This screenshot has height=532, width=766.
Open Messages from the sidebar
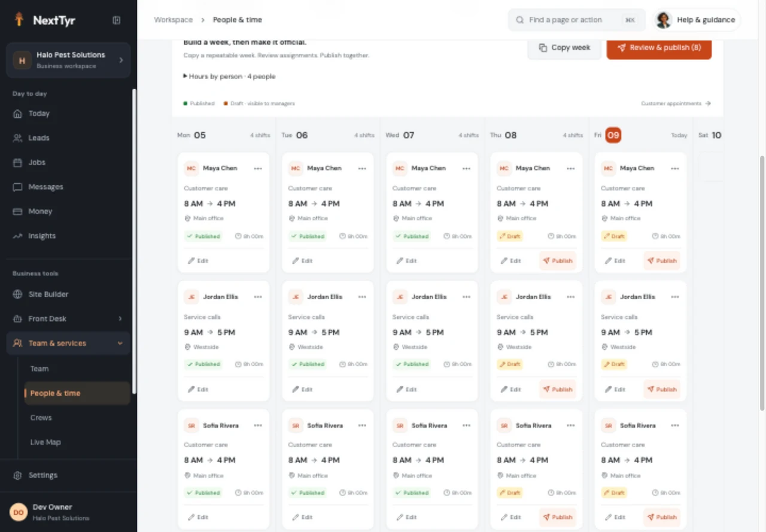(x=68, y=187)
